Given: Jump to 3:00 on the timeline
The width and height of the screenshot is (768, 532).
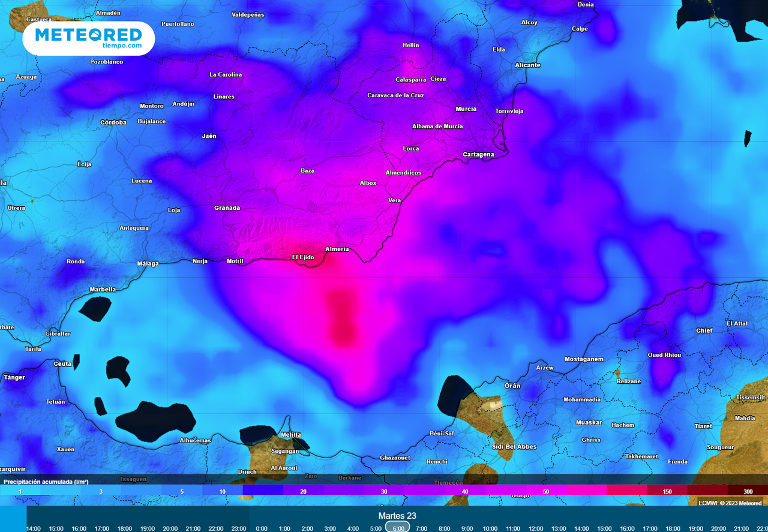Looking at the screenshot, I should click(330, 528).
